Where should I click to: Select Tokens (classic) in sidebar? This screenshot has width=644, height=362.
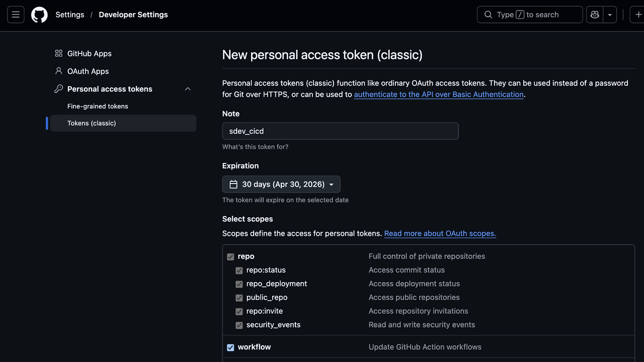[92, 123]
